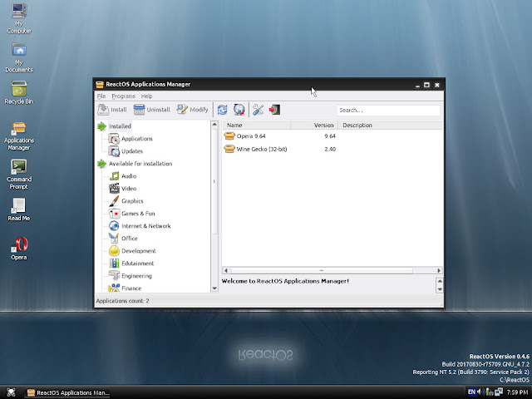Screen dimensions: 532x399
Task: Click the package icon next to Opera 9.64
Action: point(229,136)
